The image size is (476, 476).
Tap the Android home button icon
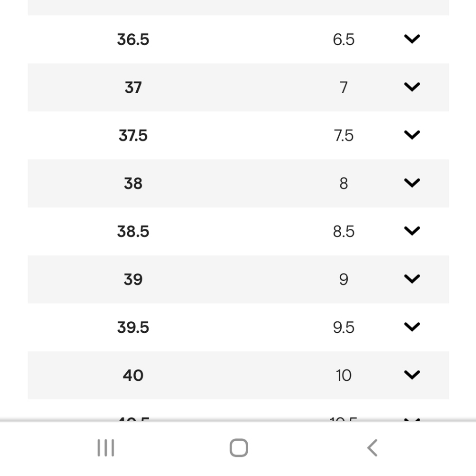(239, 448)
